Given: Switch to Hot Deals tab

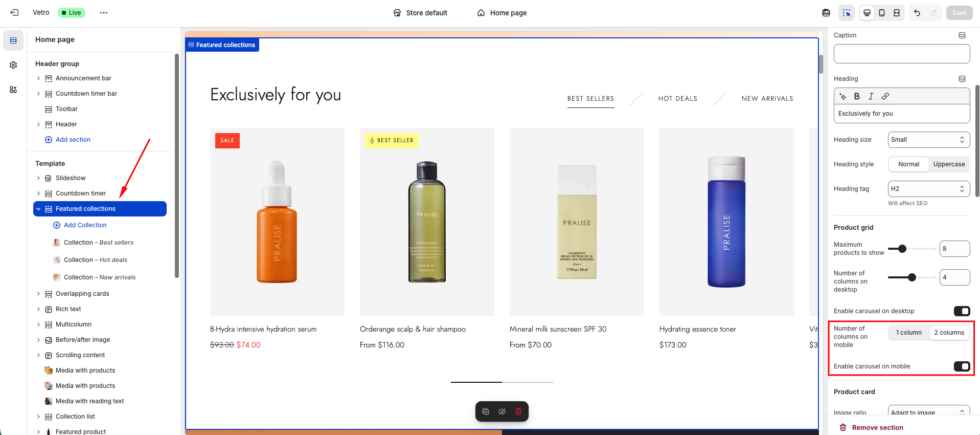Looking at the screenshot, I should 677,99.
